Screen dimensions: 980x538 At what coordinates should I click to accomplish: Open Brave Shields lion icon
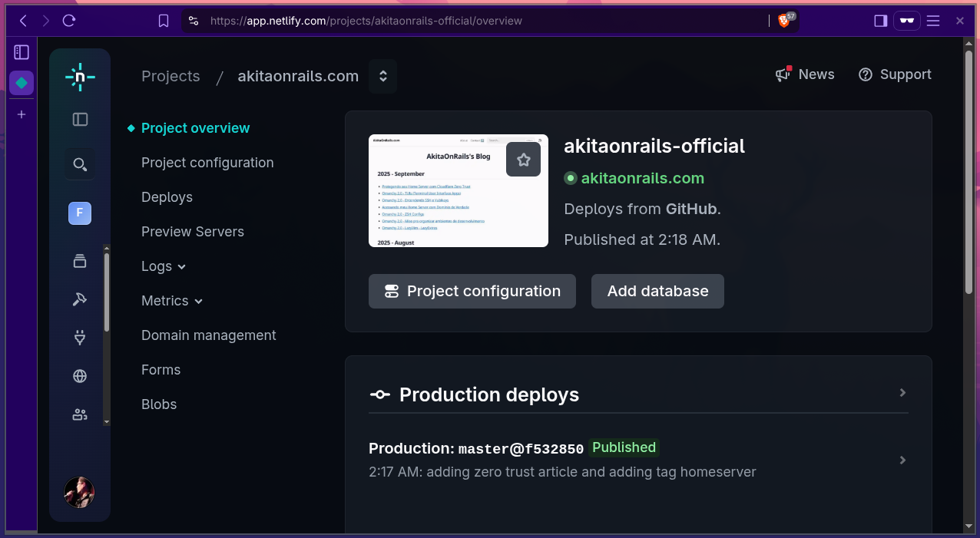point(783,21)
